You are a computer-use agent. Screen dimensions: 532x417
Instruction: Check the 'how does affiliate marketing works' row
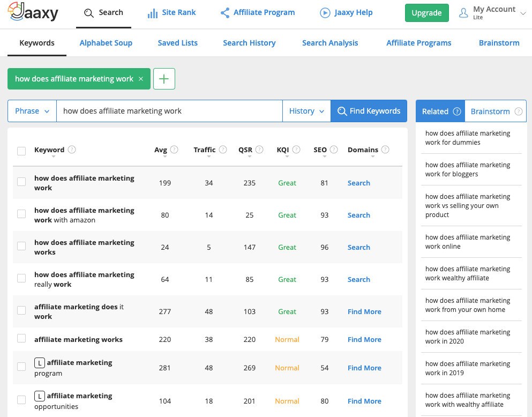click(x=21, y=246)
